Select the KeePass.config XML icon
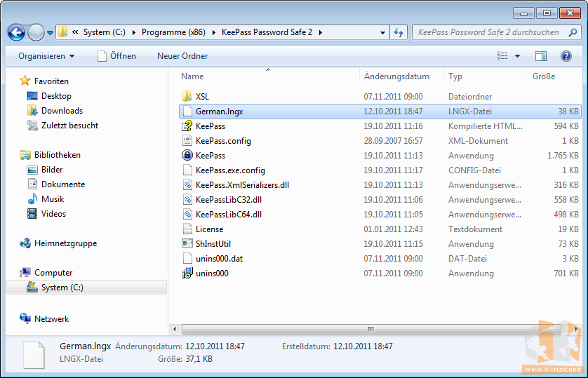The image size is (588, 378). [187, 140]
